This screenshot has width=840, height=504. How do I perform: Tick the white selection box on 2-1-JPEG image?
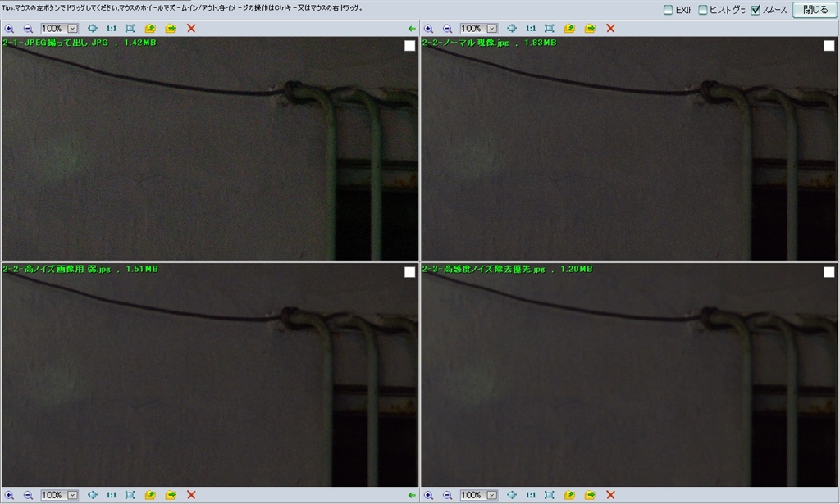pos(410,46)
